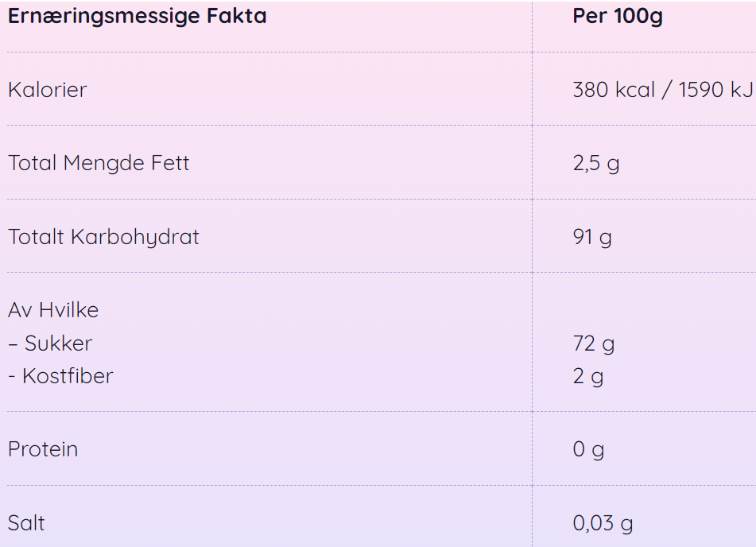Click the Protein row label
This screenshot has width=756, height=547.
[x=43, y=449]
